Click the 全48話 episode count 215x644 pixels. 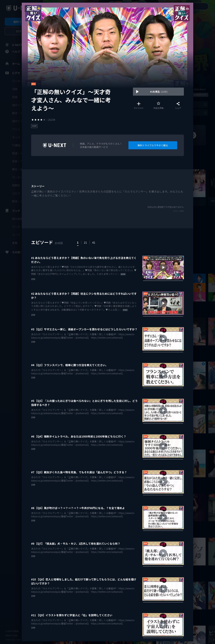point(59,243)
